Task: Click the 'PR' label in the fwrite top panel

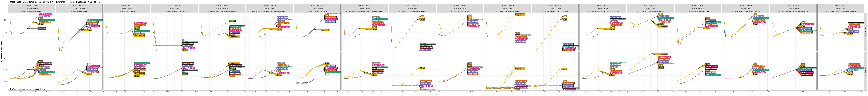Action: point(183,40)
